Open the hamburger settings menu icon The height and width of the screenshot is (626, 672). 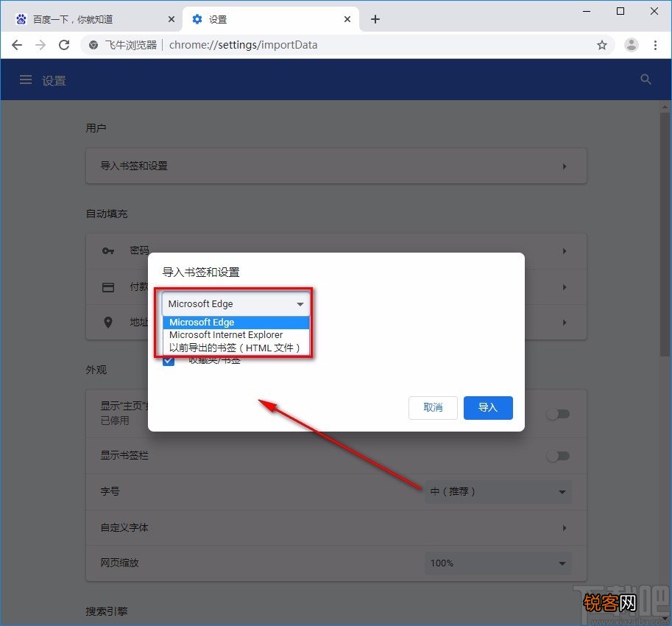[x=26, y=80]
